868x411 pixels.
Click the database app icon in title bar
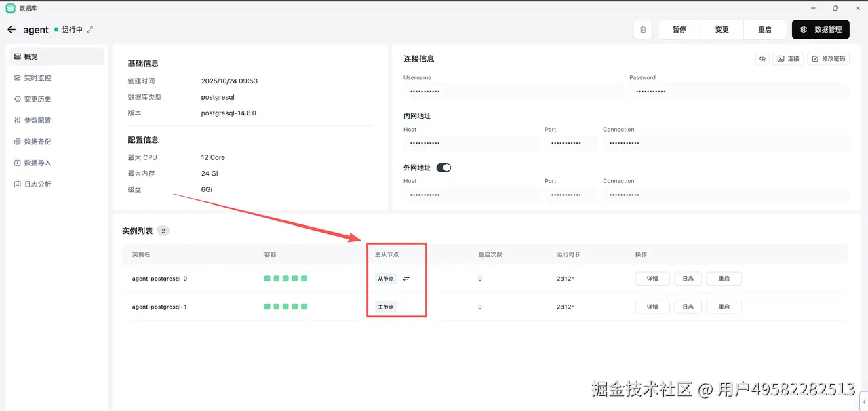(x=10, y=8)
